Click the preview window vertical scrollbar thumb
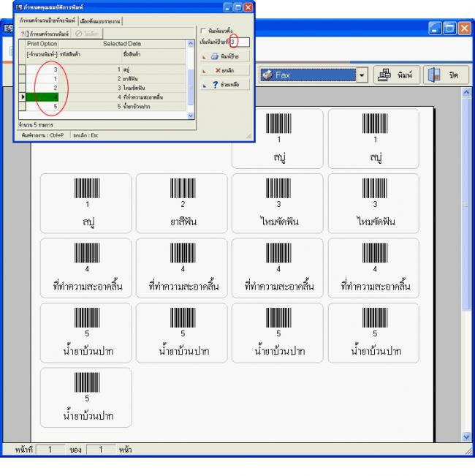The image size is (475, 476). point(466,204)
